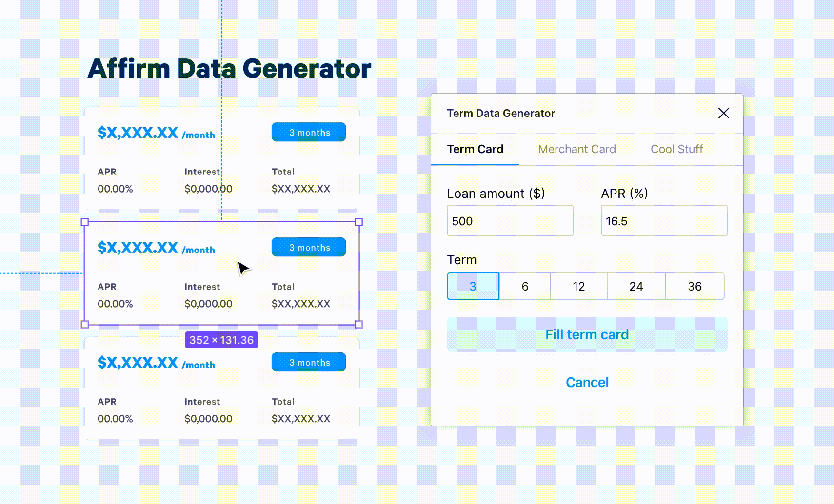The image size is (834, 504).
Task: Switch to the Term Card tab
Action: coord(475,149)
